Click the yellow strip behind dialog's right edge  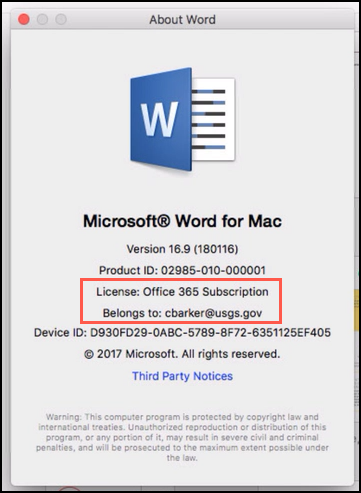[x=356, y=310]
